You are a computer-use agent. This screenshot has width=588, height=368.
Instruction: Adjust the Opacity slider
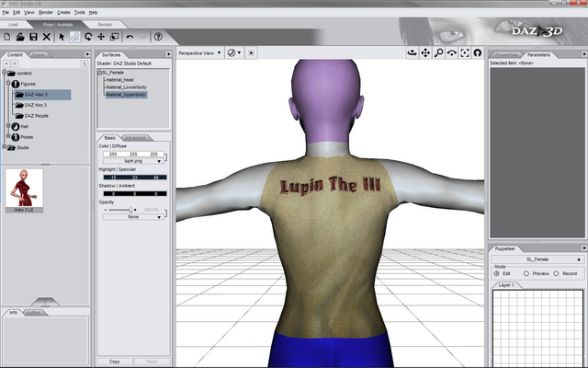coord(130,210)
